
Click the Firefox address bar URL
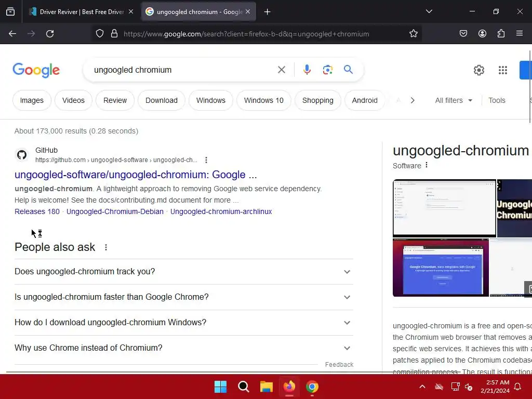[x=246, y=34]
